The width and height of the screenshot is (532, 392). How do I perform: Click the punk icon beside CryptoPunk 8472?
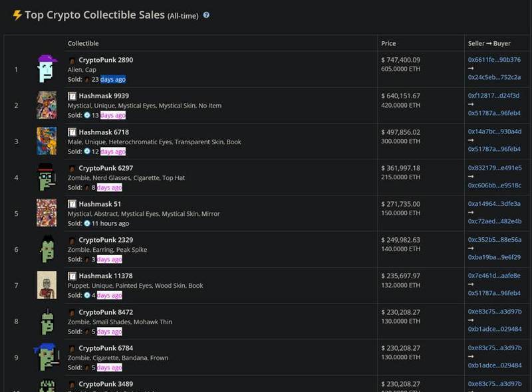pos(72,313)
